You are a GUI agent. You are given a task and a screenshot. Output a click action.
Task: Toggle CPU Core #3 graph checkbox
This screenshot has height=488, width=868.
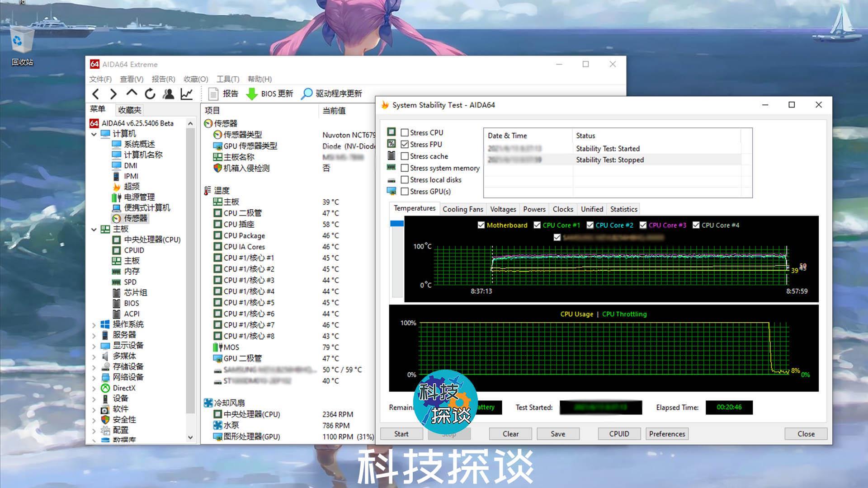pyautogui.click(x=643, y=225)
